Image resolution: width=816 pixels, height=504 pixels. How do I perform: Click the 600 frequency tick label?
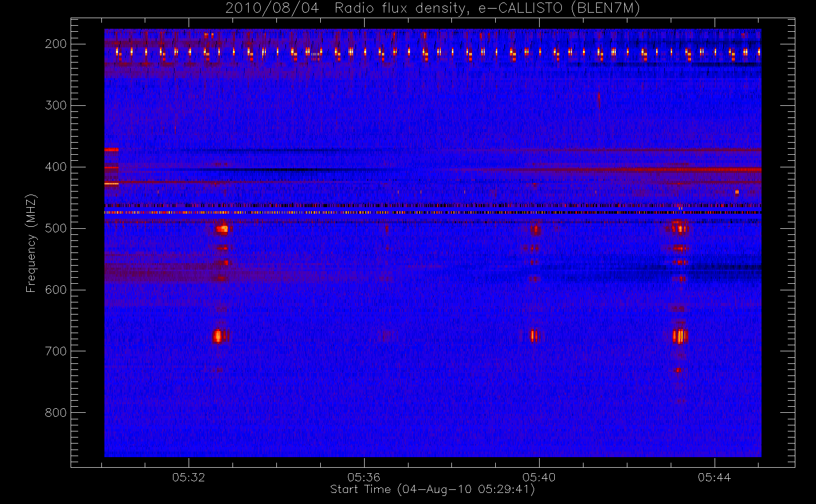[x=55, y=290]
